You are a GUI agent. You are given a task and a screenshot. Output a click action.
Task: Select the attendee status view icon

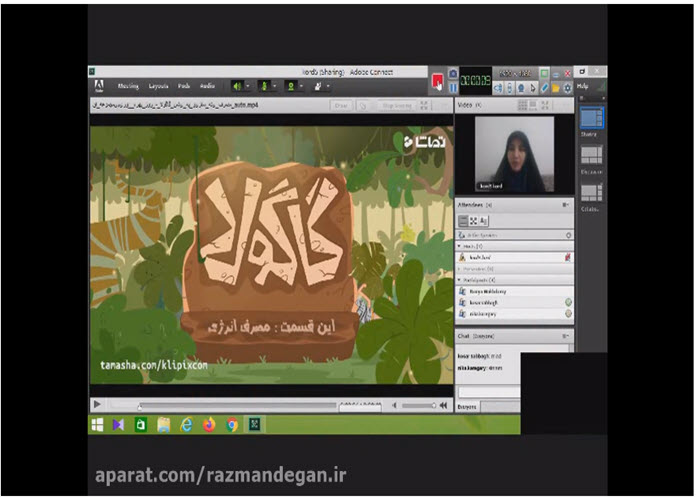483,221
